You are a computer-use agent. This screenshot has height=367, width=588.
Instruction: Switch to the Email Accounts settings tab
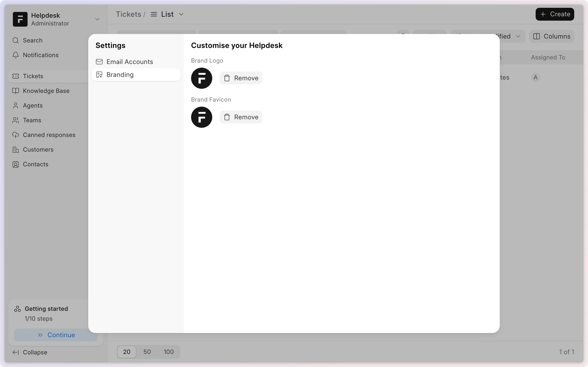point(130,62)
